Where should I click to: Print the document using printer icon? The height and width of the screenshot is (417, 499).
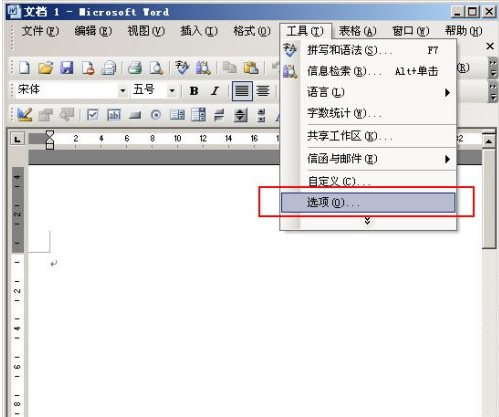tap(135, 68)
